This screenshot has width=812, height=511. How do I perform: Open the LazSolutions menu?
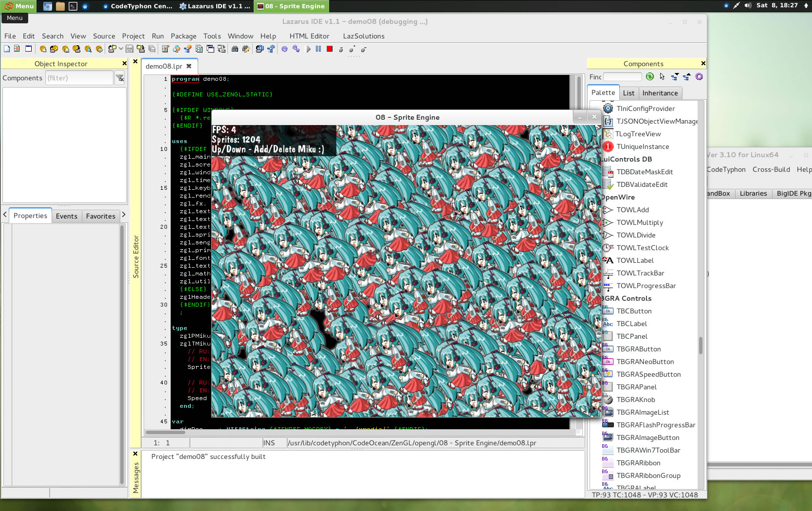click(x=364, y=36)
